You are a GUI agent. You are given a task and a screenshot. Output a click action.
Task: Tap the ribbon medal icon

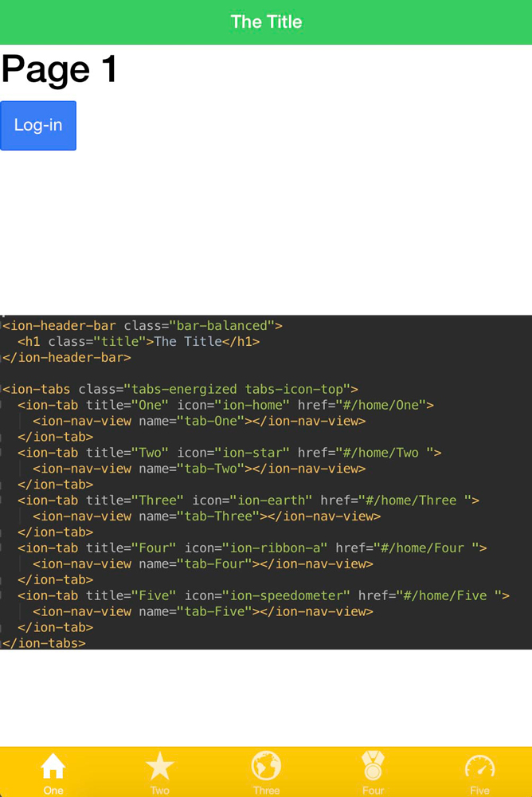click(x=373, y=766)
